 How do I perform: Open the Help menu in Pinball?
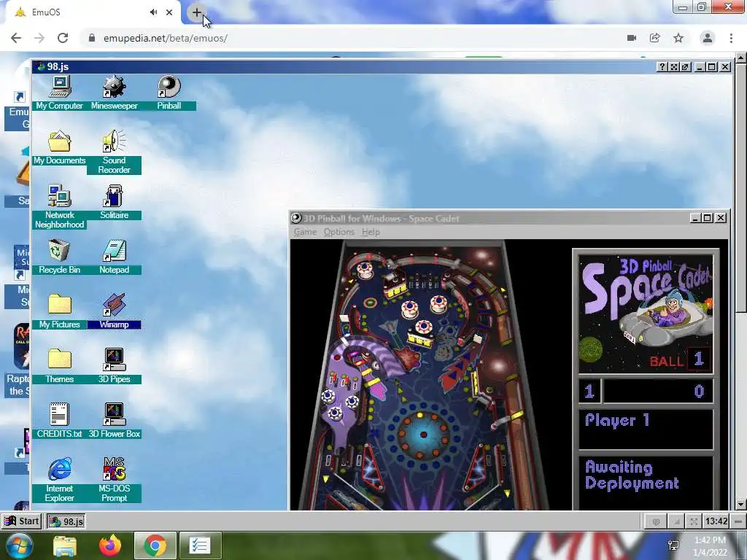371,232
